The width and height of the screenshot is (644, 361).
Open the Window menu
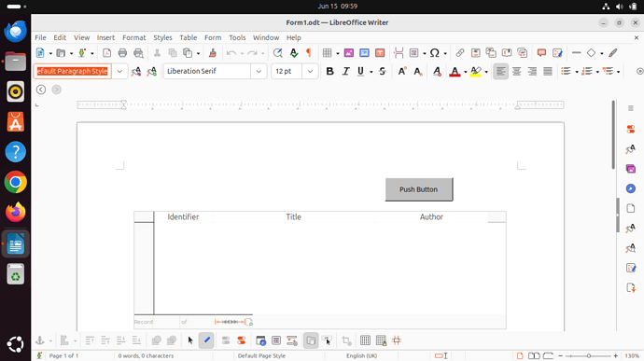266,37
